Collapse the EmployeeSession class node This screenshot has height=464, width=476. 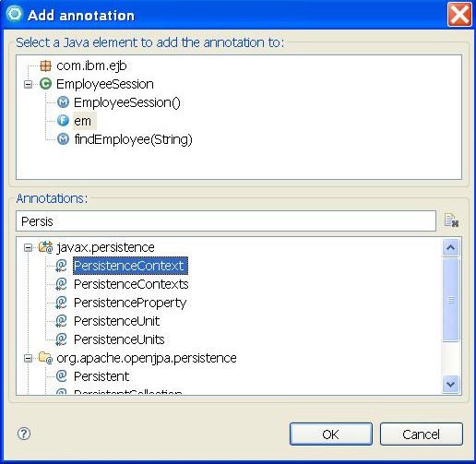[28, 84]
